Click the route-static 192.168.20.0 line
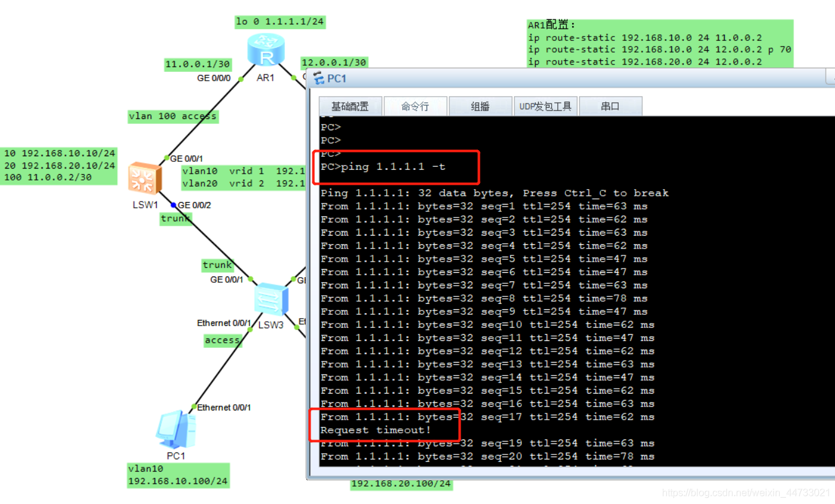 click(645, 61)
